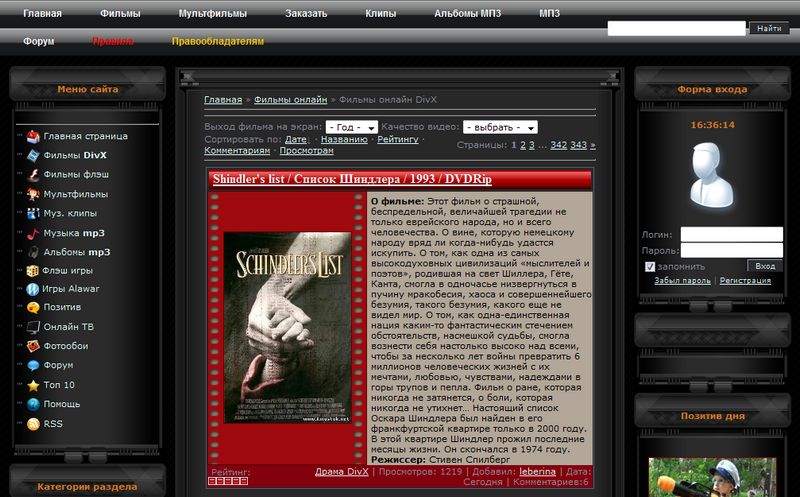Open the Shindler's list film title link
The image size is (800, 497).
[352, 179]
